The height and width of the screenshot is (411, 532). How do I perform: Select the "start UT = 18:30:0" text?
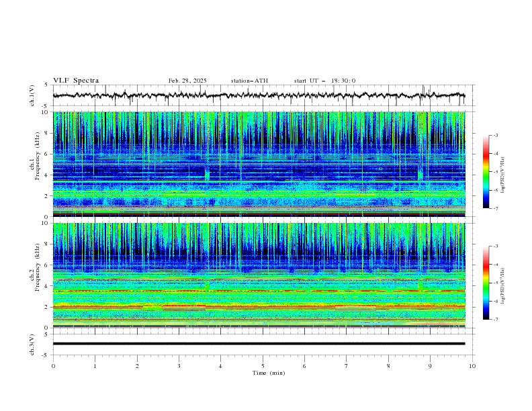[x=324, y=81]
